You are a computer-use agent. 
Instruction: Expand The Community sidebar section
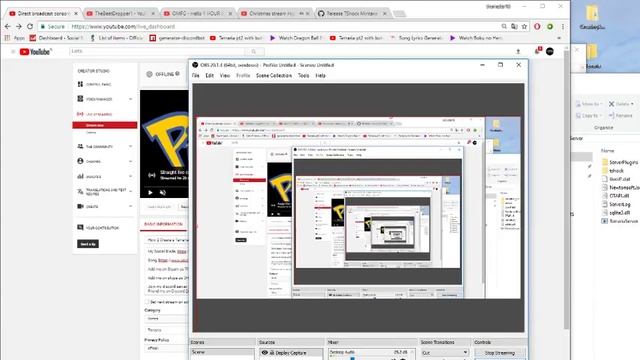click(x=131, y=146)
